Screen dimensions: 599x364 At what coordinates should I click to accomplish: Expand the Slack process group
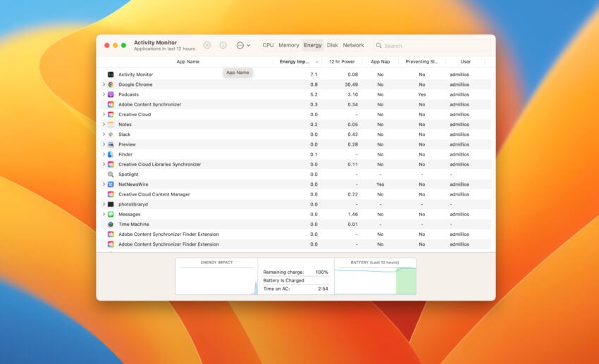(x=104, y=134)
